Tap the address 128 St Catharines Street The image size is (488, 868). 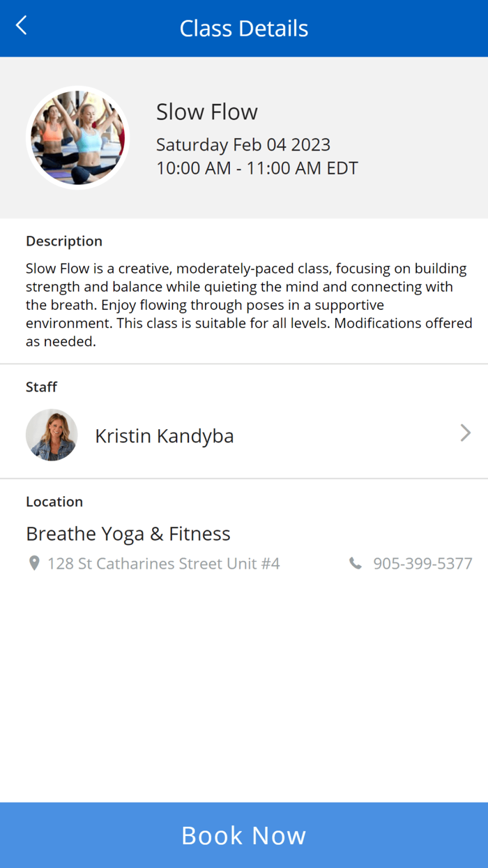[164, 563]
